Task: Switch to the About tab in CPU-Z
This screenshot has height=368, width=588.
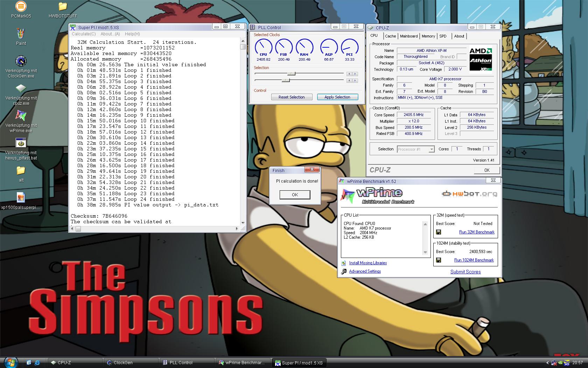Action: click(x=459, y=36)
